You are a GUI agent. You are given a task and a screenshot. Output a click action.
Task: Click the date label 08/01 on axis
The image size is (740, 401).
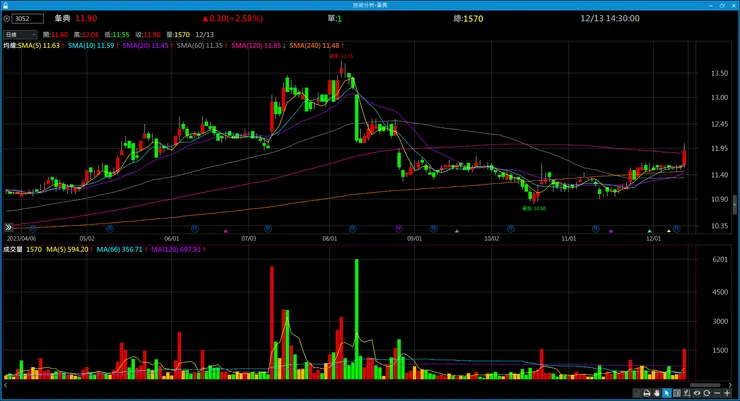click(329, 239)
